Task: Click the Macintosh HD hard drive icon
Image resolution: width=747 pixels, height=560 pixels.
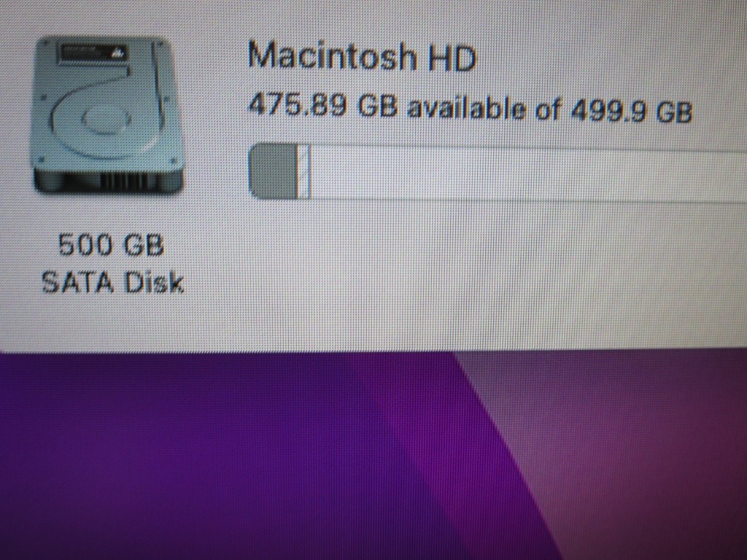Action: point(108,115)
